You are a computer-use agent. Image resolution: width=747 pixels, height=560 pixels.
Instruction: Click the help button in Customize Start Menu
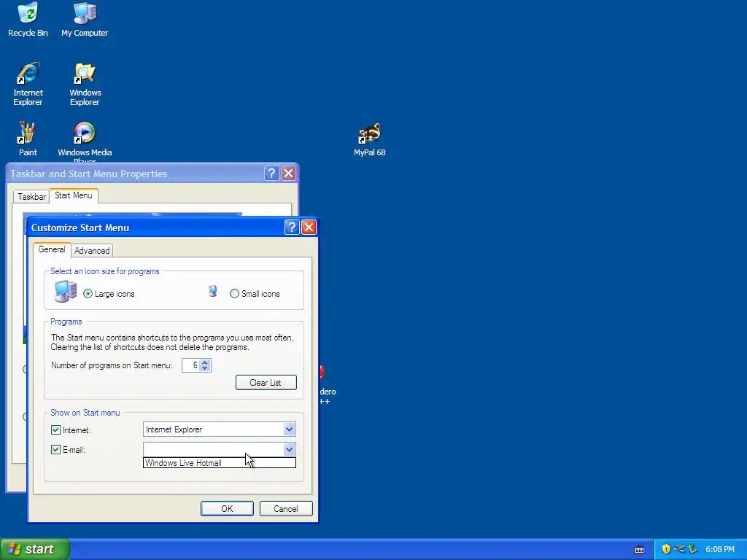point(292,227)
